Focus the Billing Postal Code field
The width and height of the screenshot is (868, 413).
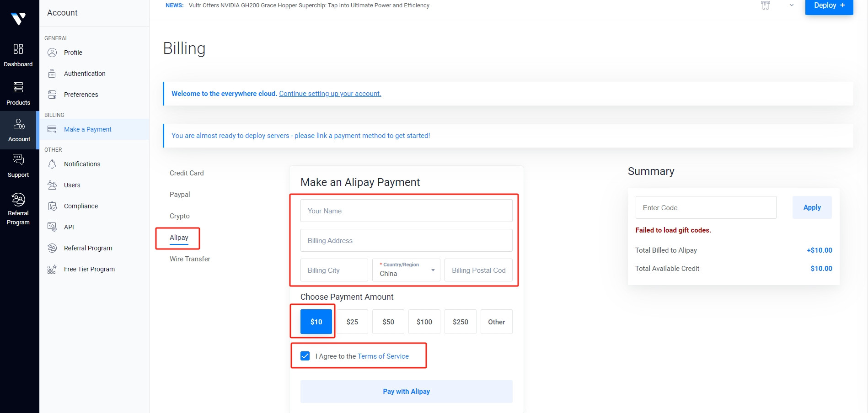coord(479,270)
